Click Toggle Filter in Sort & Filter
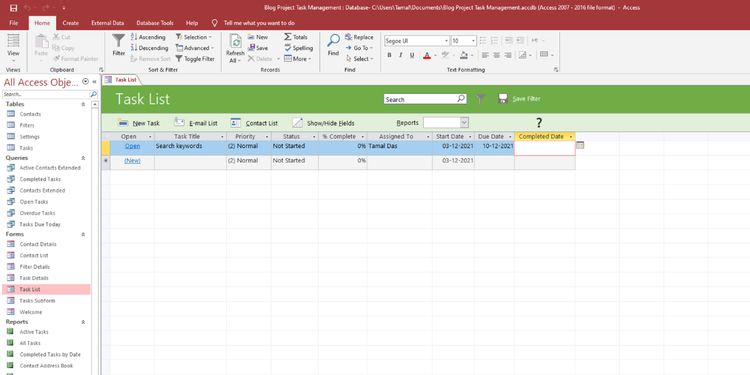Viewport: 750px width, 375px height. pyautogui.click(x=195, y=59)
